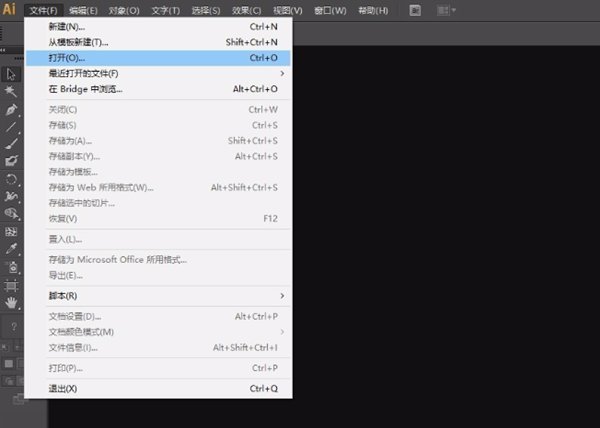Click the 关闭(C) menu entry
The height and width of the screenshot is (428, 600).
pyautogui.click(x=158, y=110)
